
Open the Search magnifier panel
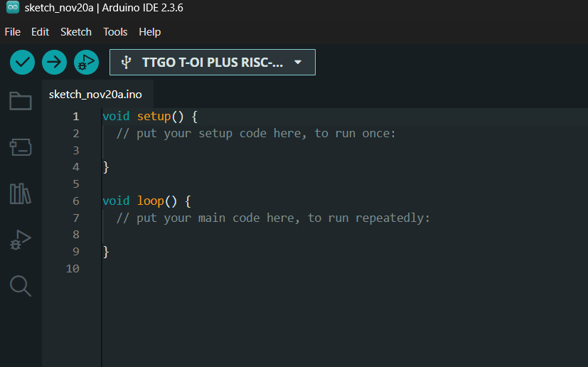21,286
